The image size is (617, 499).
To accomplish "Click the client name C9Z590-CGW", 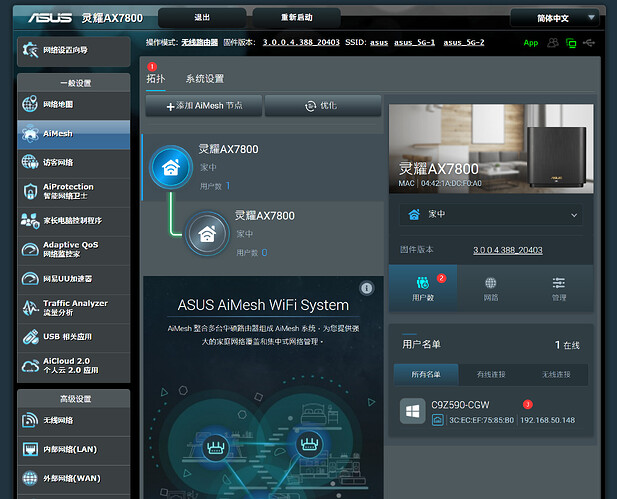I will (460, 405).
